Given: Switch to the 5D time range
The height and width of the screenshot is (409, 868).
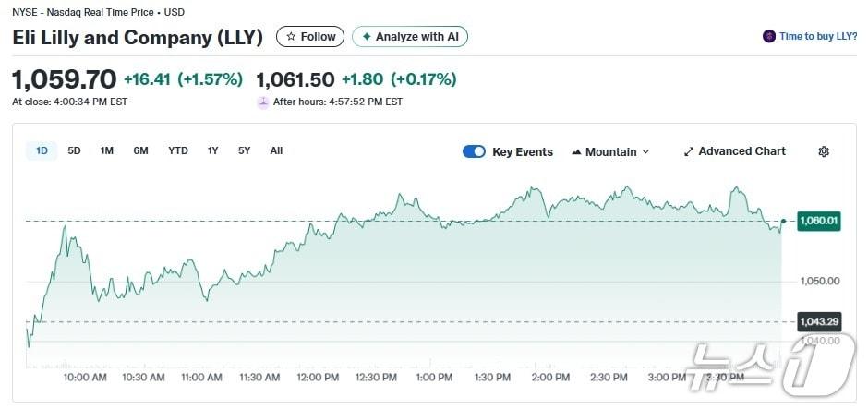Looking at the screenshot, I should tap(75, 150).
